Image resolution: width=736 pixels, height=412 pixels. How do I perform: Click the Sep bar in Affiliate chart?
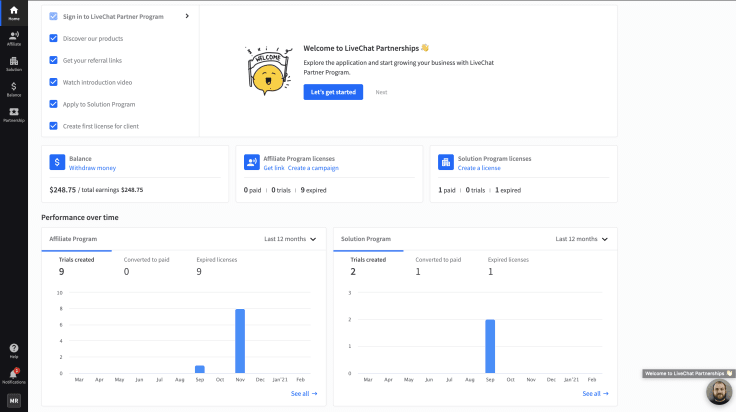[x=200, y=369]
